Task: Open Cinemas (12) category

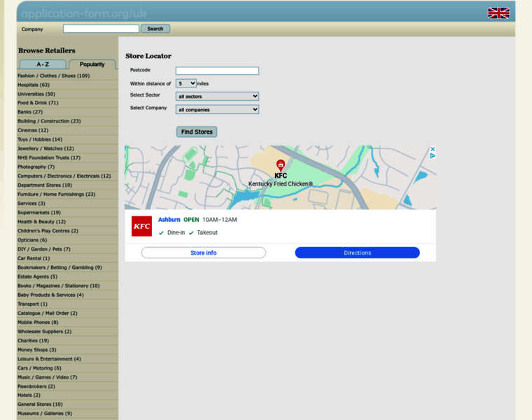Action: coord(33,130)
